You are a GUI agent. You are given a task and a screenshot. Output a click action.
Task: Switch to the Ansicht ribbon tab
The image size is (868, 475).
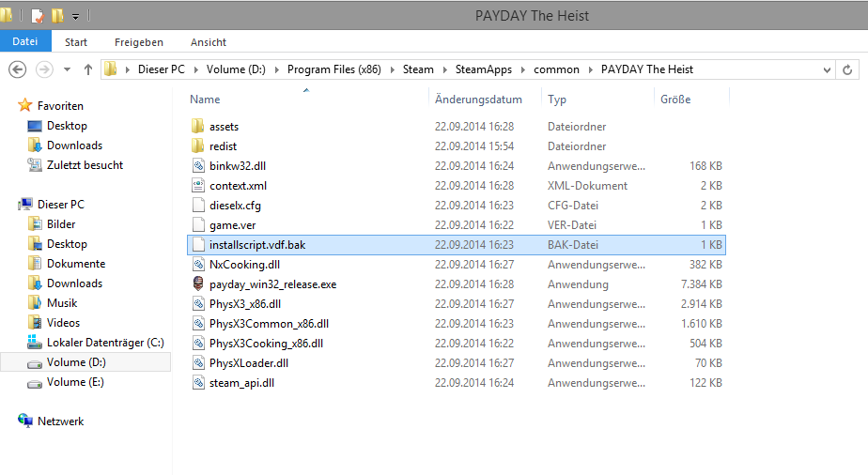(209, 42)
